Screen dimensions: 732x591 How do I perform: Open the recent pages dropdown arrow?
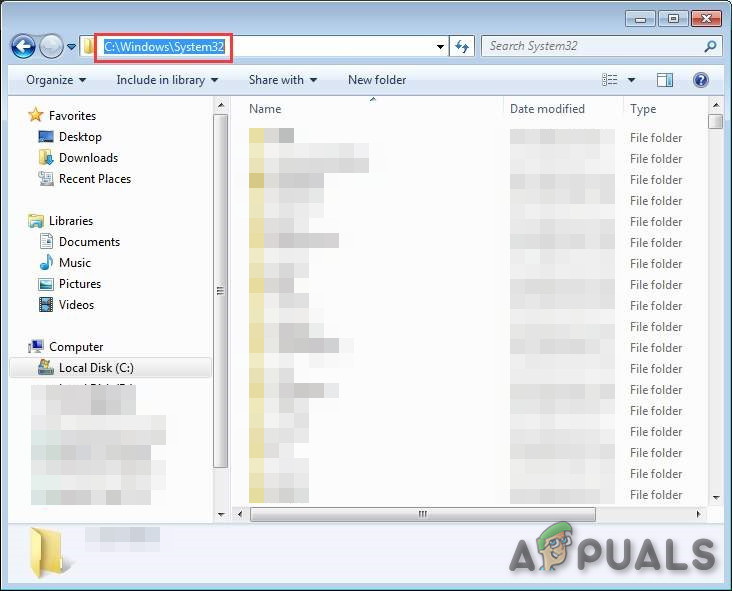(71, 47)
